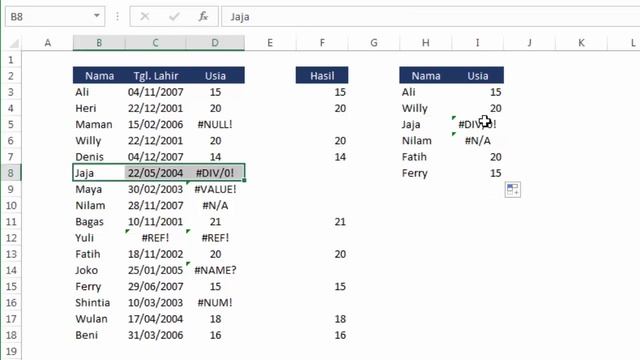Select the #NUM! error cell

[x=215, y=302]
